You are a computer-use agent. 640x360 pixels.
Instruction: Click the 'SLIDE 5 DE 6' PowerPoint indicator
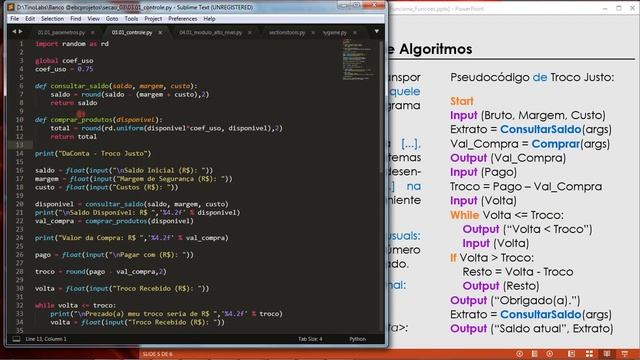pos(157,354)
